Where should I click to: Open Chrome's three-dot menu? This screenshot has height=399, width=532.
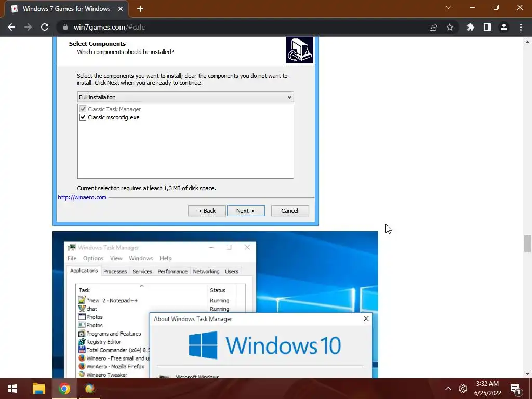521,27
